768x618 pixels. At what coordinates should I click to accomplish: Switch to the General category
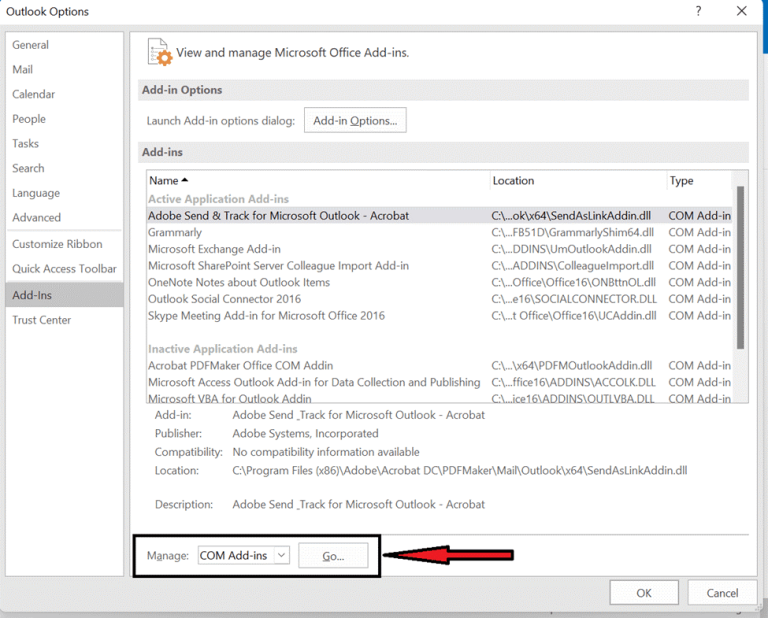(x=31, y=45)
